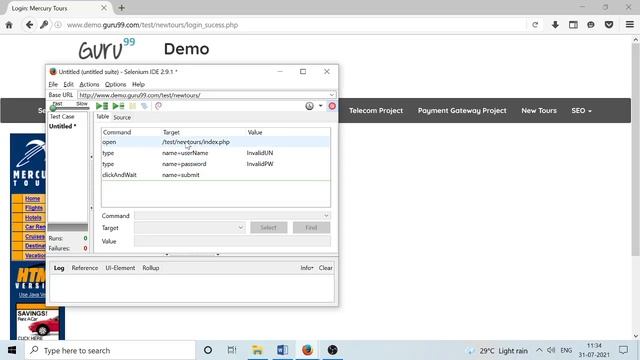The height and width of the screenshot is (360, 640).
Task: Play current test case button
Action: (x=118, y=106)
